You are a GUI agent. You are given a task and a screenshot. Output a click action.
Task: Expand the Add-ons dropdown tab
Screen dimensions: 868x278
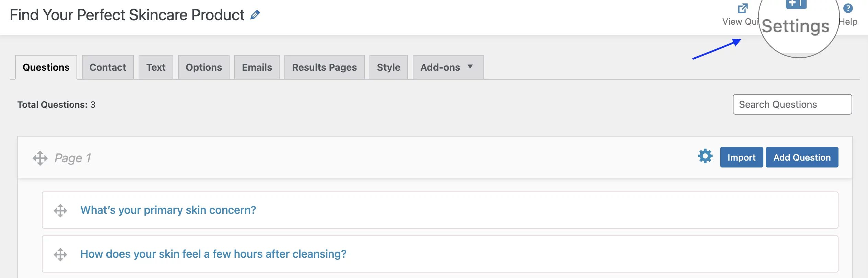(x=448, y=67)
